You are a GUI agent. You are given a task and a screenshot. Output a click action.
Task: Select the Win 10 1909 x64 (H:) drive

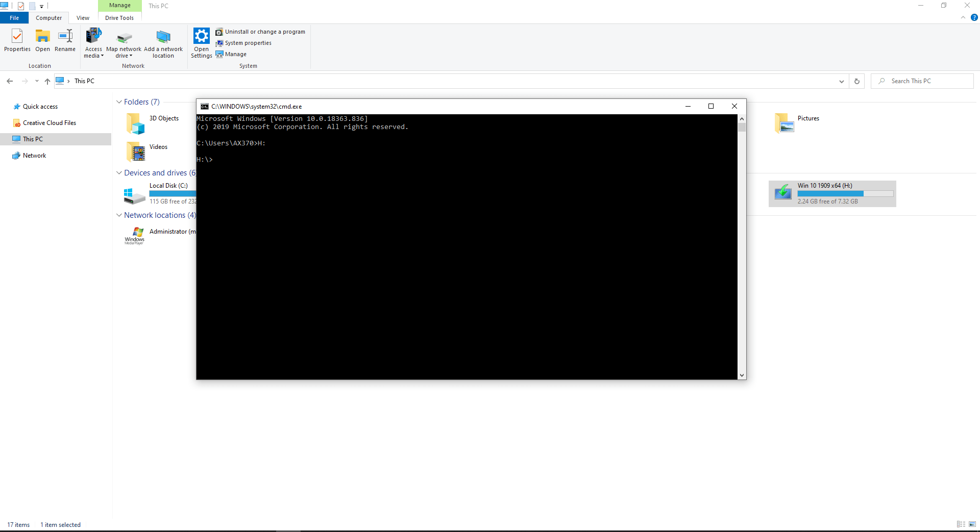(832, 194)
